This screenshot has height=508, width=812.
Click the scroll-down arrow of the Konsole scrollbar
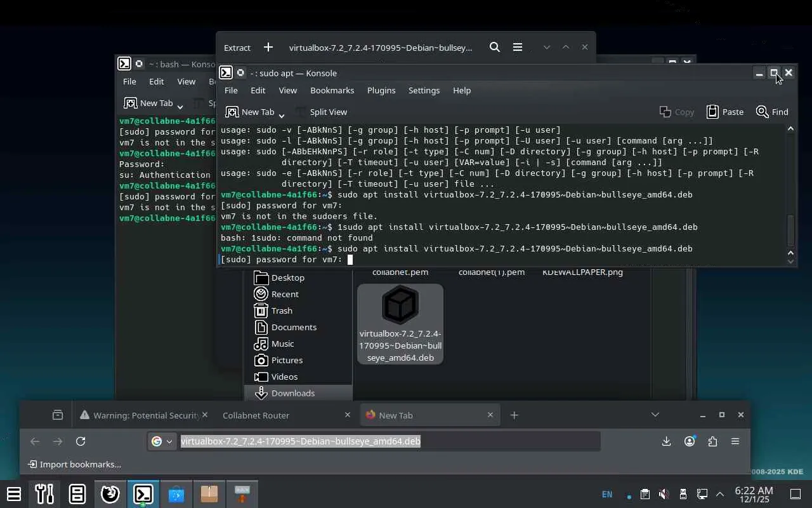790,261
